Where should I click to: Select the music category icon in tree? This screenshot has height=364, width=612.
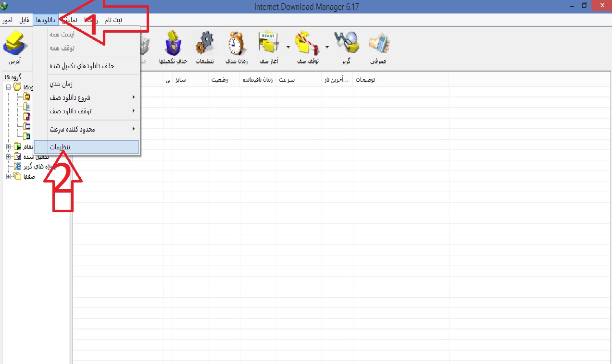click(27, 117)
